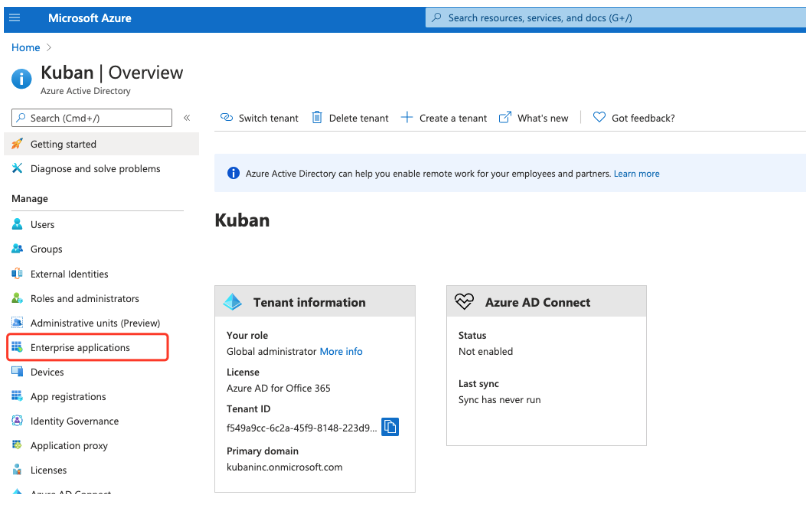The height and width of the screenshot is (507, 812).
Task: Click the Groups people icon
Action: 17,248
